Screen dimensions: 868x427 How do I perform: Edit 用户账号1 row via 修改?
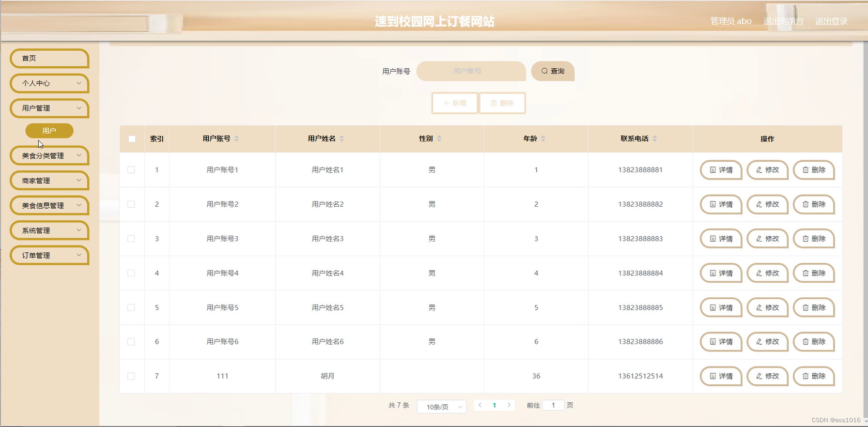coord(767,170)
